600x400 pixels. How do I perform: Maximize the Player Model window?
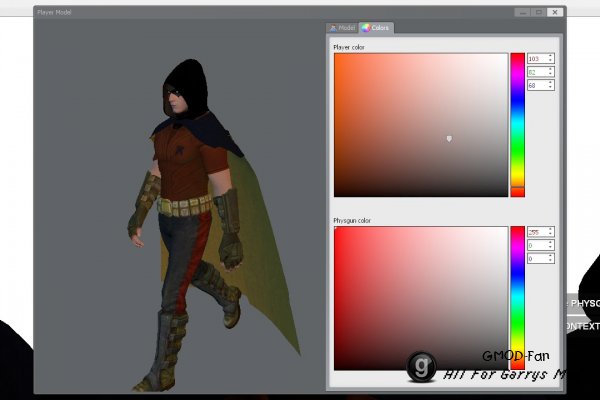pos(539,12)
